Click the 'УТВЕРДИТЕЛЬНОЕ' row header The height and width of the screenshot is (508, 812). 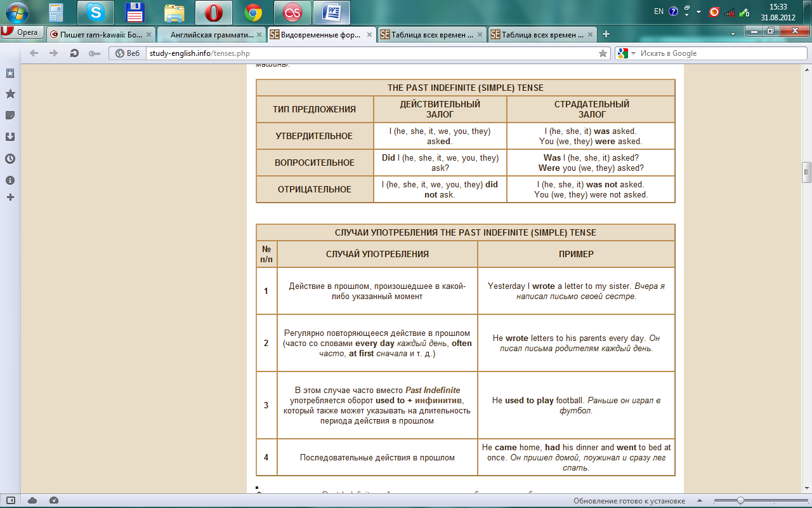pyautogui.click(x=314, y=136)
